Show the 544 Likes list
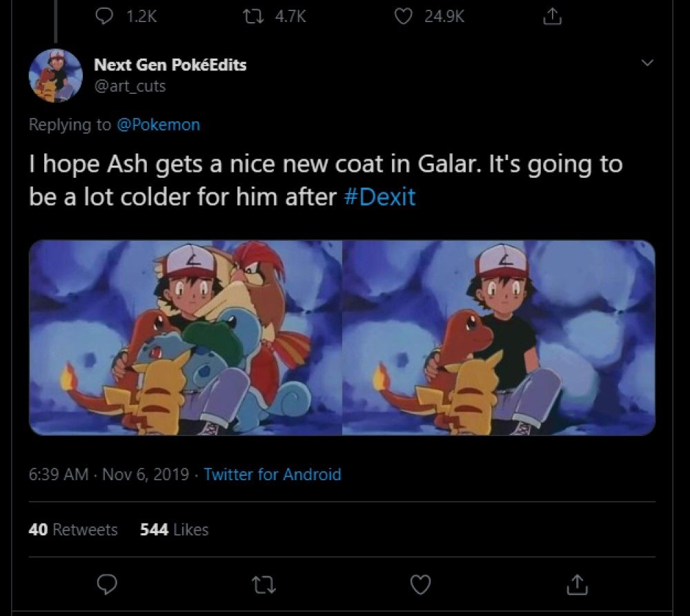690x616 pixels. [x=174, y=530]
